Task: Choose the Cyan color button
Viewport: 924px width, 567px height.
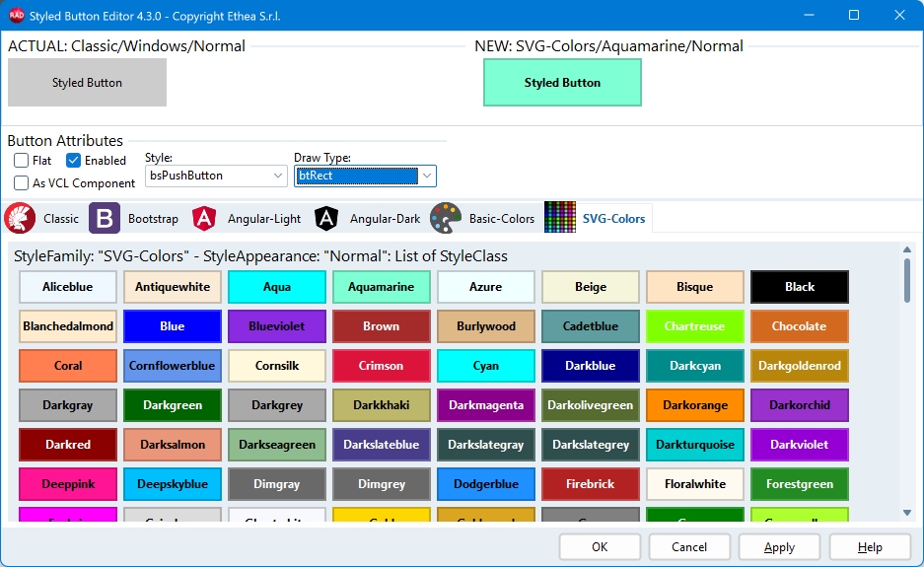Action: tap(486, 366)
